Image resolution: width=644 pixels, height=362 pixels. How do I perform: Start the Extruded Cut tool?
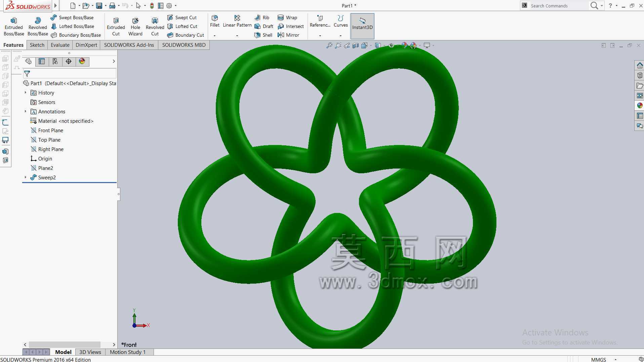116,27
